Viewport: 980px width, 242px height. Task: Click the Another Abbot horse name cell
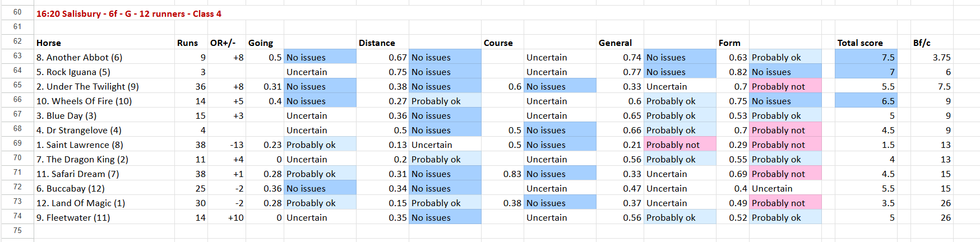tap(79, 57)
